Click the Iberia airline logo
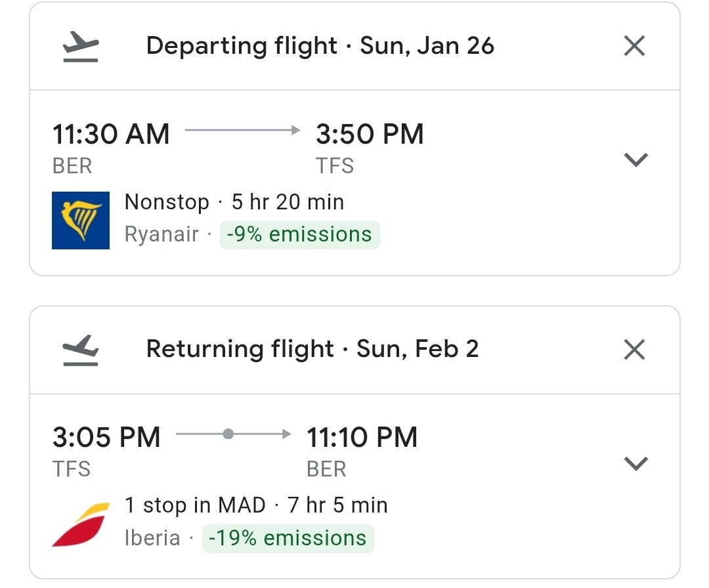 click(81, 524)
